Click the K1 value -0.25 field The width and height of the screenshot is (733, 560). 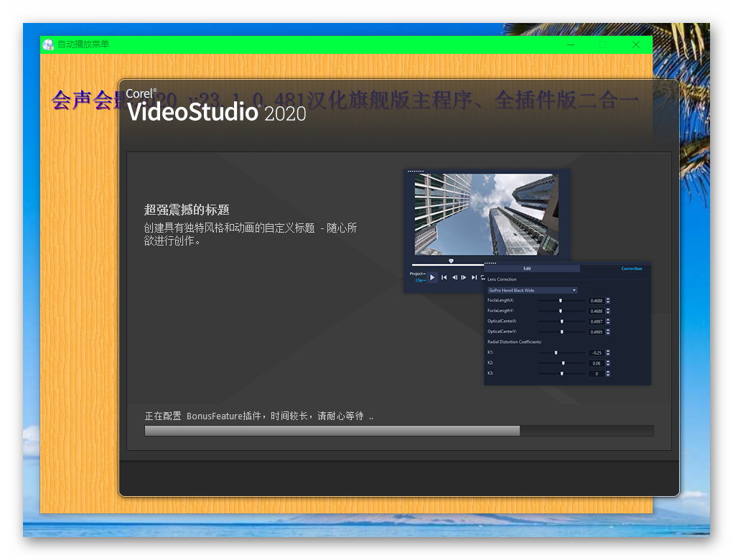[597, 353]
